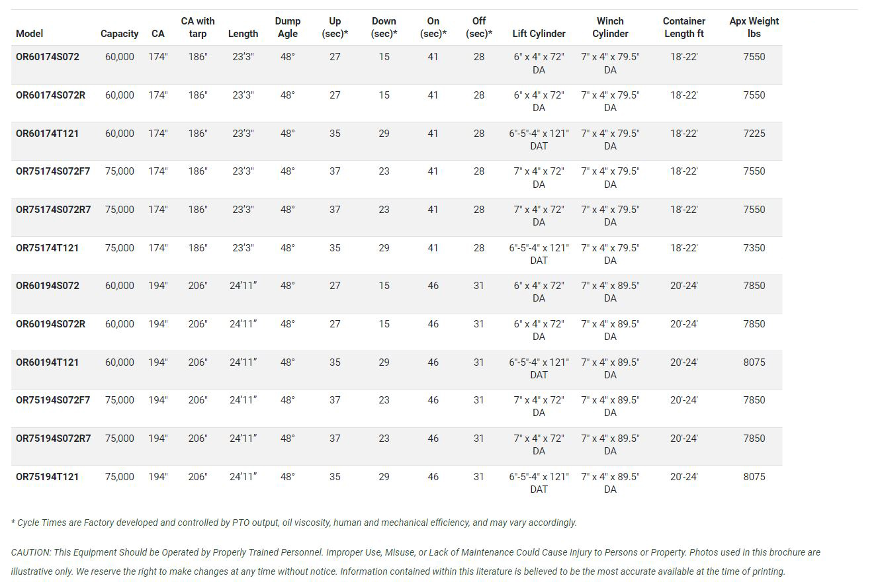Select the Lift Cylinder column header
The height and width of the screenshot is (588, 878).
pyautogui.click(x=539, y=34)
